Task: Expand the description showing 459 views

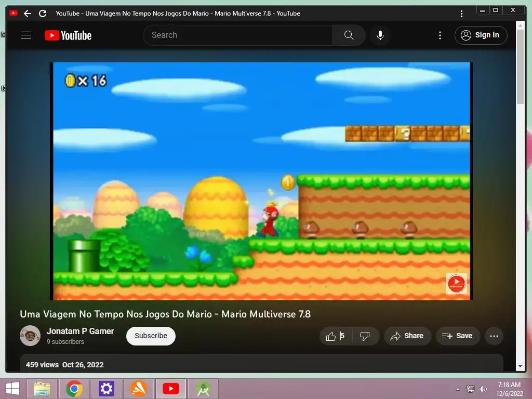Action: 261,364
